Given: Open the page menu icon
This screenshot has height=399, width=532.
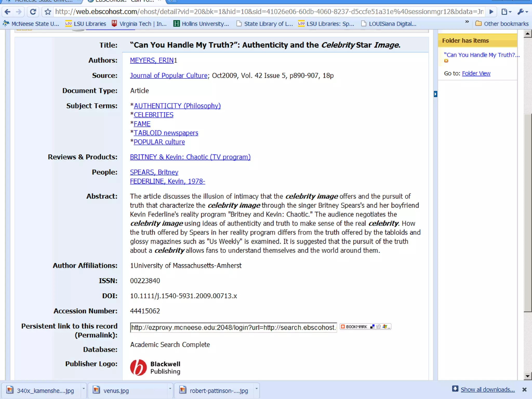Looking at the screenshot, I should pos(506,12).
